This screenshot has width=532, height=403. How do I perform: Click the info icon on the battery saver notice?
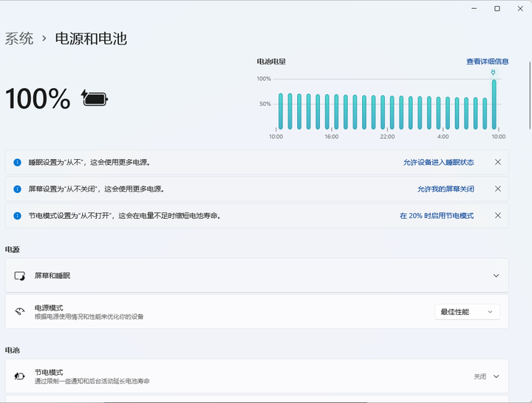(17, 216)
